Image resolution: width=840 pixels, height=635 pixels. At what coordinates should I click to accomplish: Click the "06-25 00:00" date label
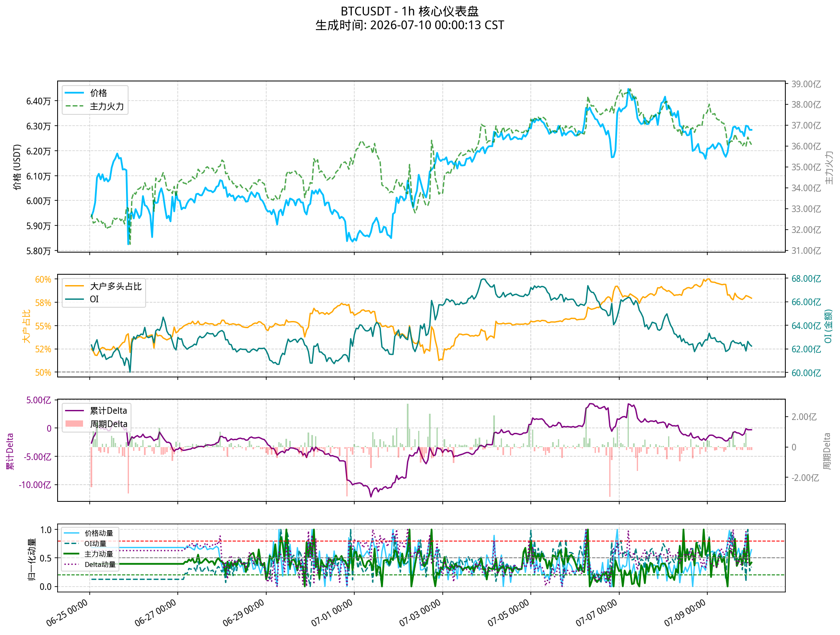pyautogui.click(x=67, y=613)
